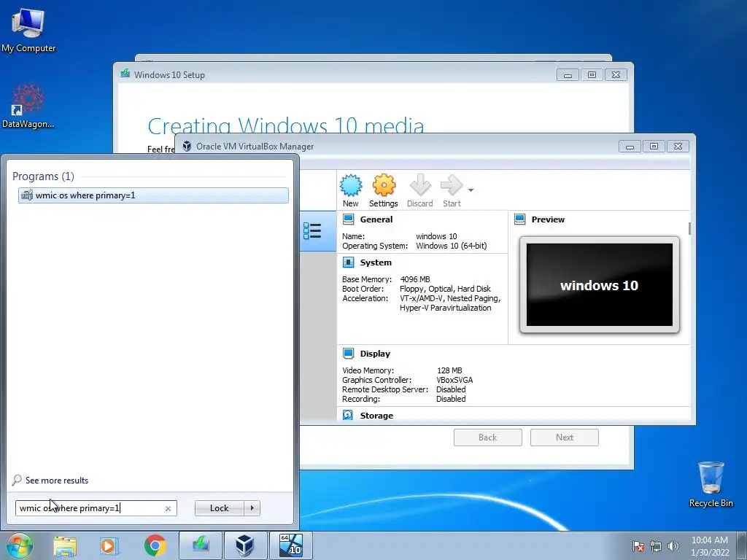Close the Windows 10 Setup window
Image resolution: width=747 pixels, height=560 pixels.
coord(616,75)
